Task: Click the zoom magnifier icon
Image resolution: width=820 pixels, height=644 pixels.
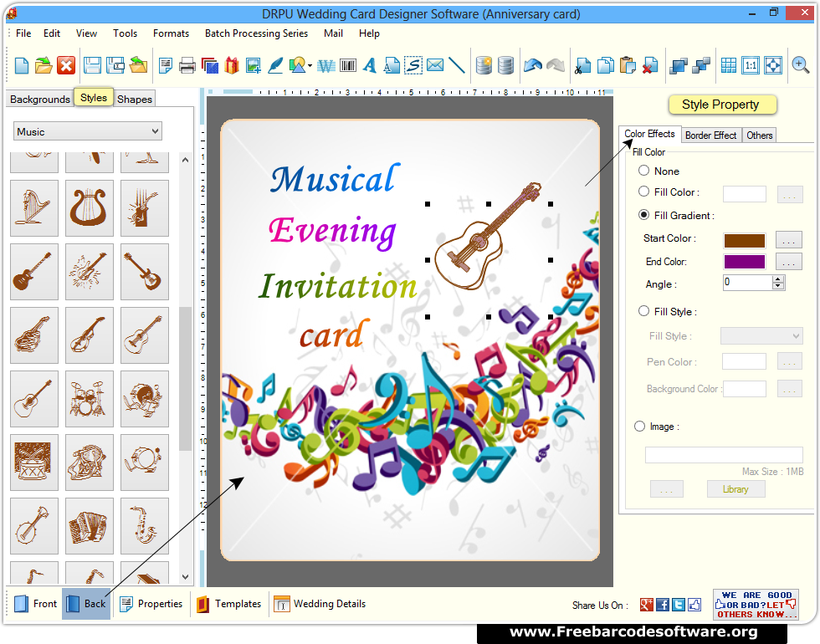Action: pyautogui.click(x=800, y=65)
